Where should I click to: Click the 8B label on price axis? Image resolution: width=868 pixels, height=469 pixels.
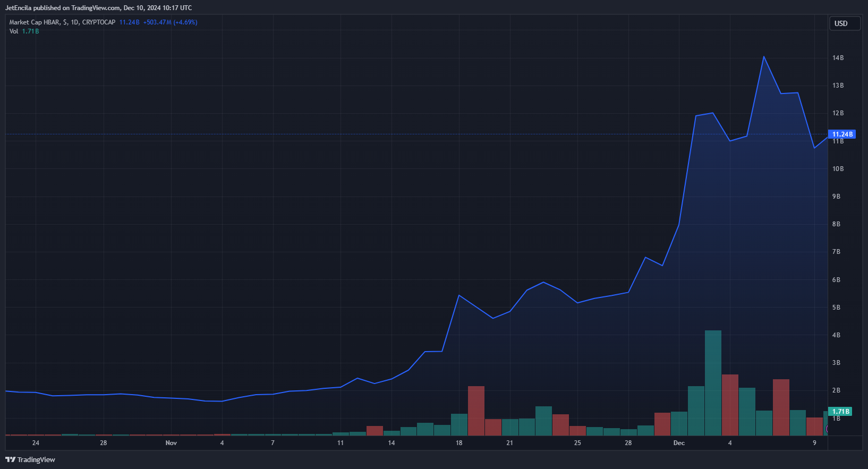(836, 224)
